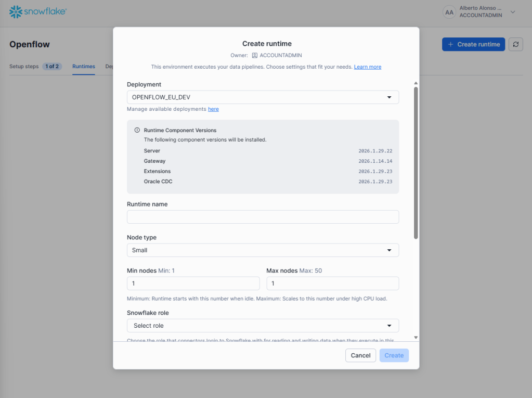532x398 pixels.
Task: Click the scroll down arrow in dialog
Action: (x=416, y=337)
